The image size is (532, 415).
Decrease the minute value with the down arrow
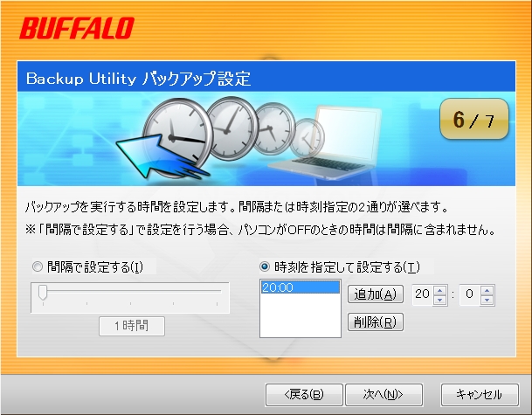coord(487,300)
